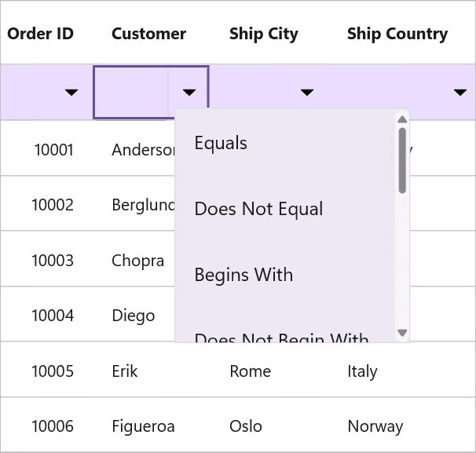Click the scroll down arrow in filter list
Viewport: 476px width, 453px height.
pos(402,333)
